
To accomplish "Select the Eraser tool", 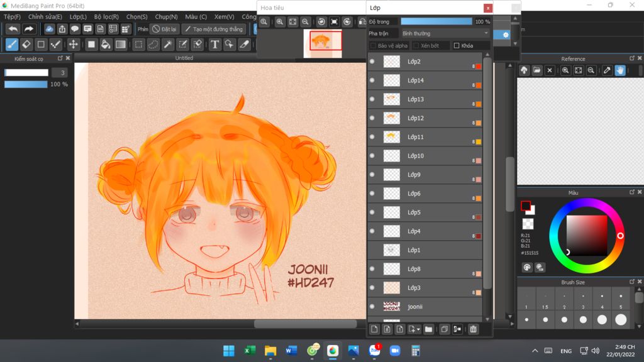I will [x=26, y=45].
